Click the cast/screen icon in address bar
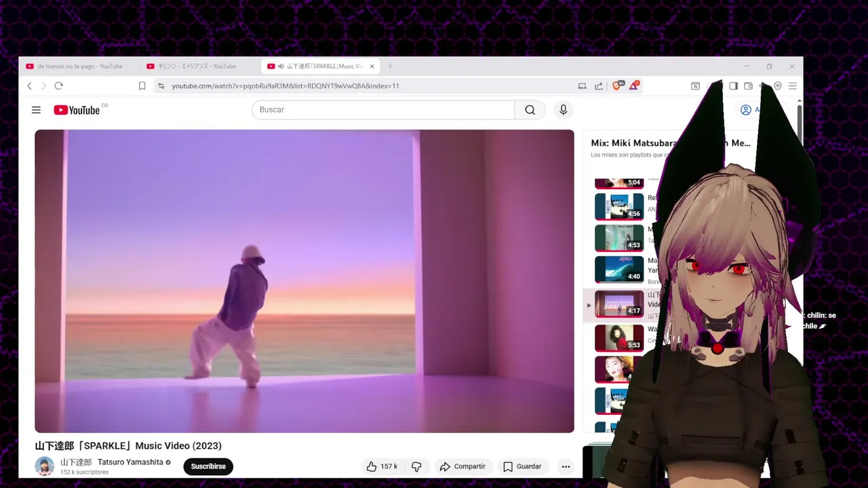The width and height of the screenshot is (868, 488). click(582, 86)
